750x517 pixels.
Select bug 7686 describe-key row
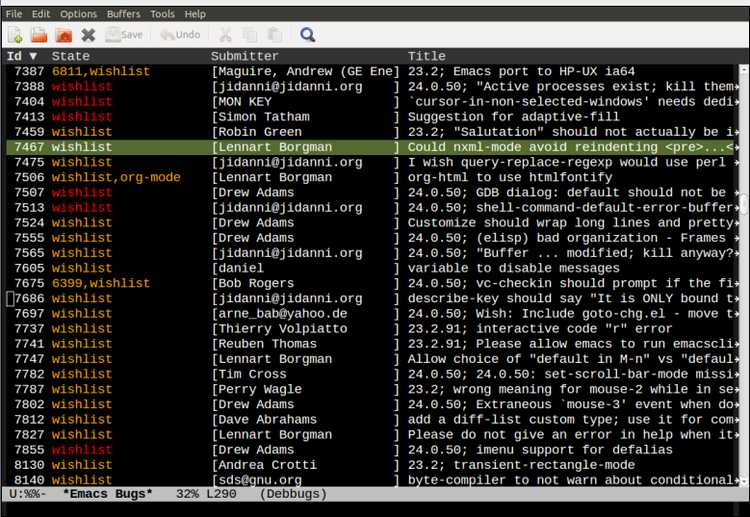372,298
